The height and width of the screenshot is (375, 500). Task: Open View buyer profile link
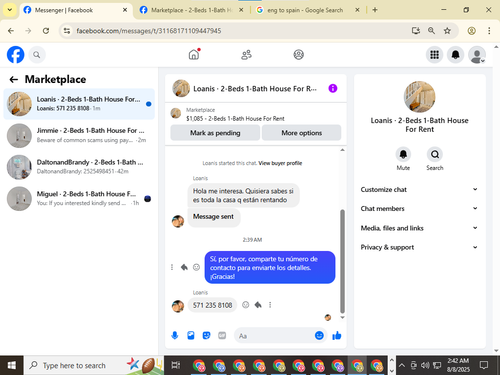coord(280,163)
